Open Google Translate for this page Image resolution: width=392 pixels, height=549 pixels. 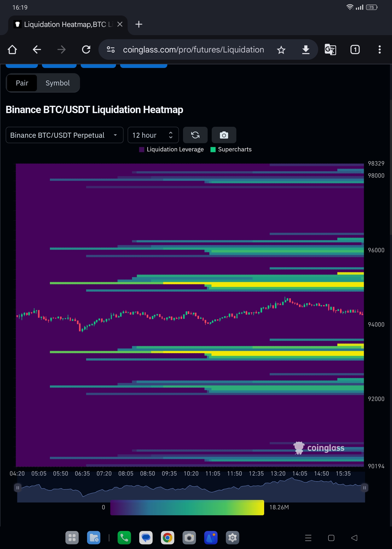point(330,50)
